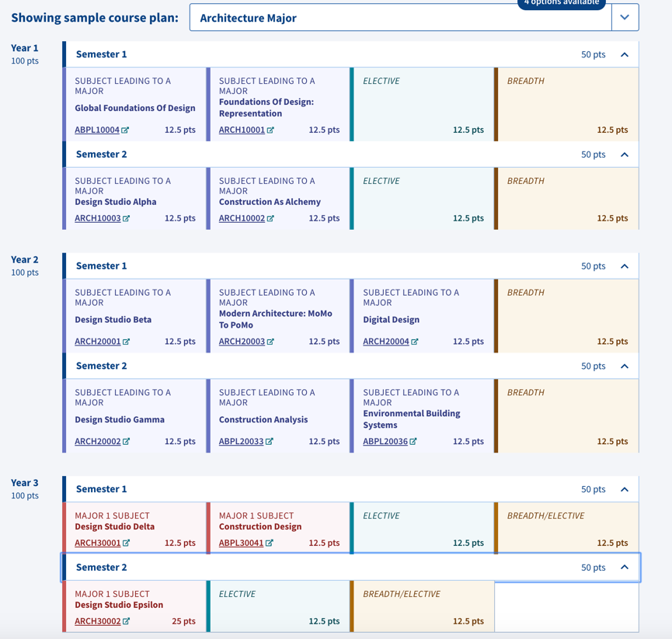Open the ABPL20036 subject link
The image size is (672, 639).
pos(385,442)
